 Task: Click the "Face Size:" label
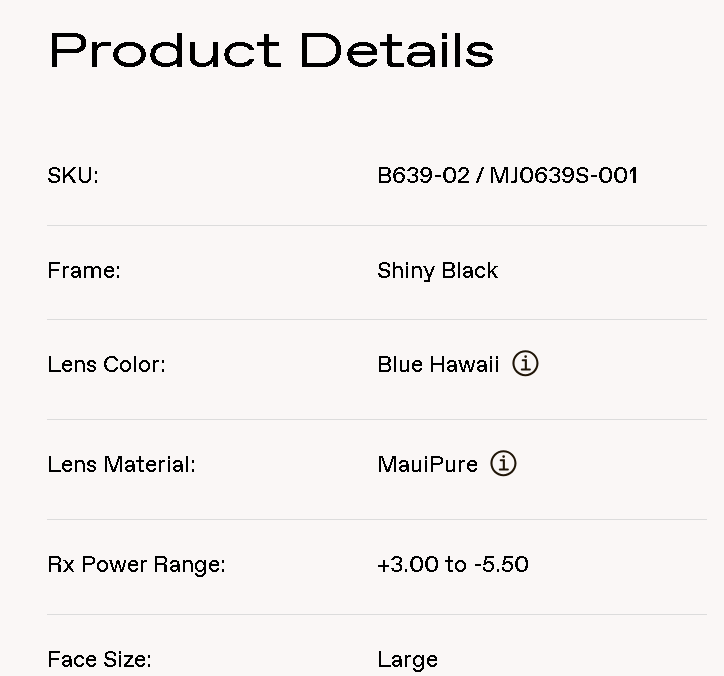pos(99,660)
